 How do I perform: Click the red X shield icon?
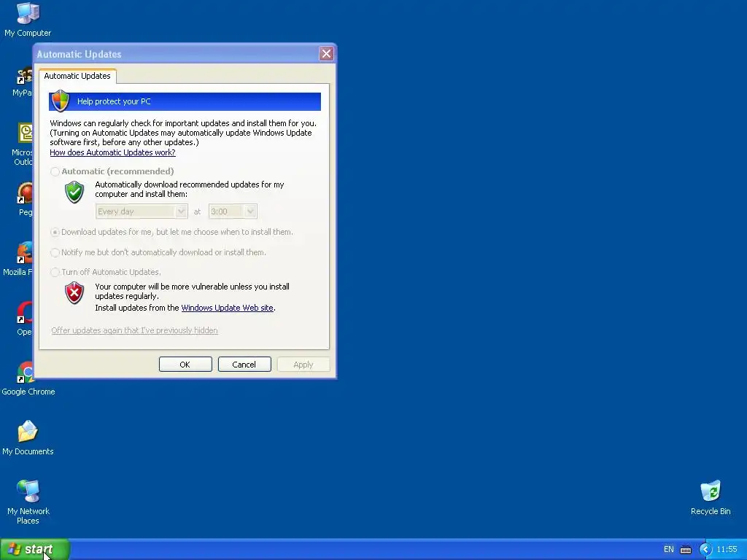[74, 293]
